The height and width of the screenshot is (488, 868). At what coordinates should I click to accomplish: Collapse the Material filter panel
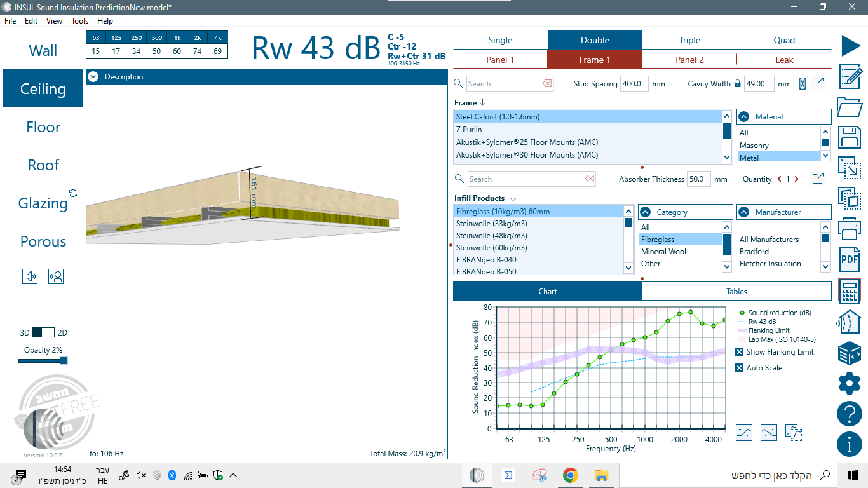click(743, 117)
